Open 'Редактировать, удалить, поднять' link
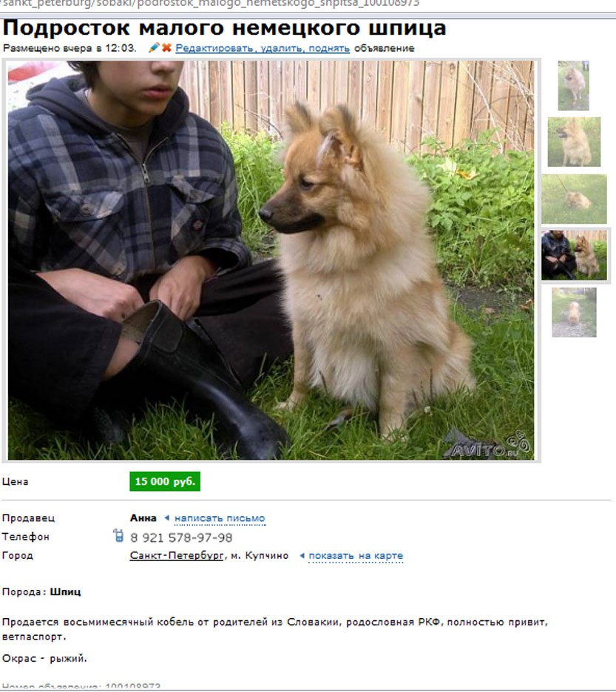The image size is (616, 692). coord(263,48)
